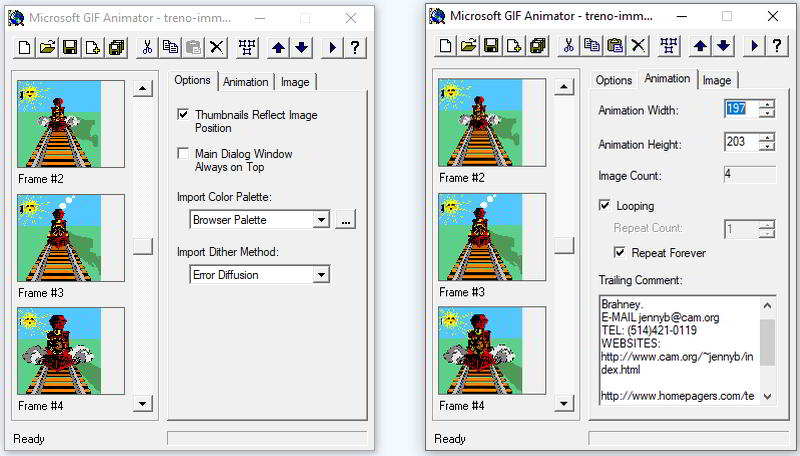The width and height of the screenshot is (800, 456).
Task: Click Delete X icon in right window
Action: click(638, 46)
